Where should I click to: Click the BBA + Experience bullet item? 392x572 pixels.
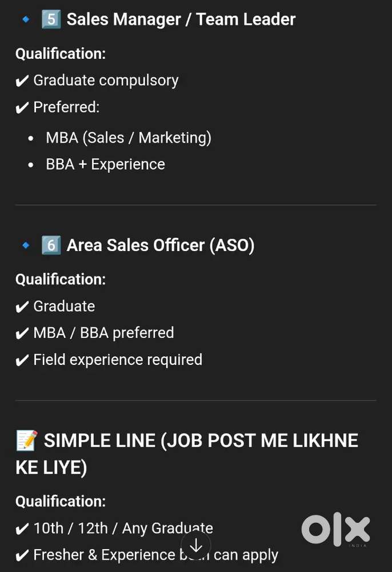[x=105, y=165]
